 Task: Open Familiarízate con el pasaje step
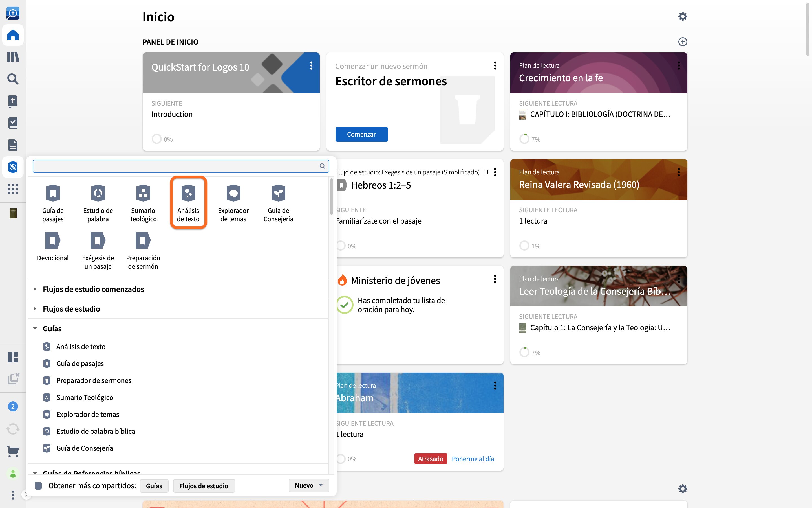pos(379,221)
